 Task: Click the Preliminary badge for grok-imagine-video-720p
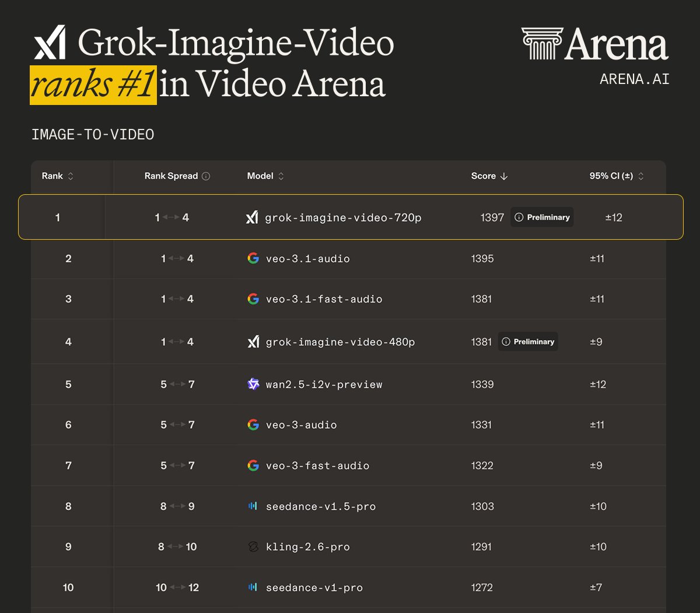(542, 217)
